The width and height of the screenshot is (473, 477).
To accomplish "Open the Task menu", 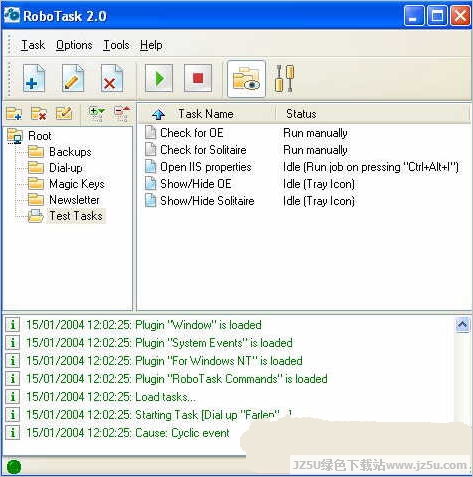I will tap(33, 45).
